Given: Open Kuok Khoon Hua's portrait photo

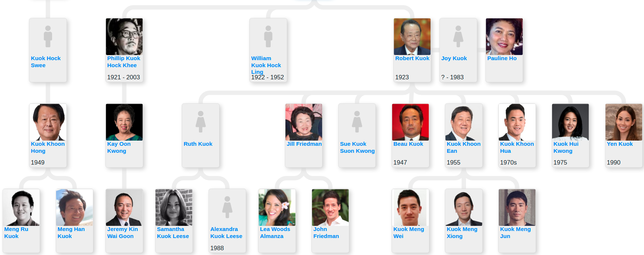Looking at the screenshot, I should (x=517, y=122).
